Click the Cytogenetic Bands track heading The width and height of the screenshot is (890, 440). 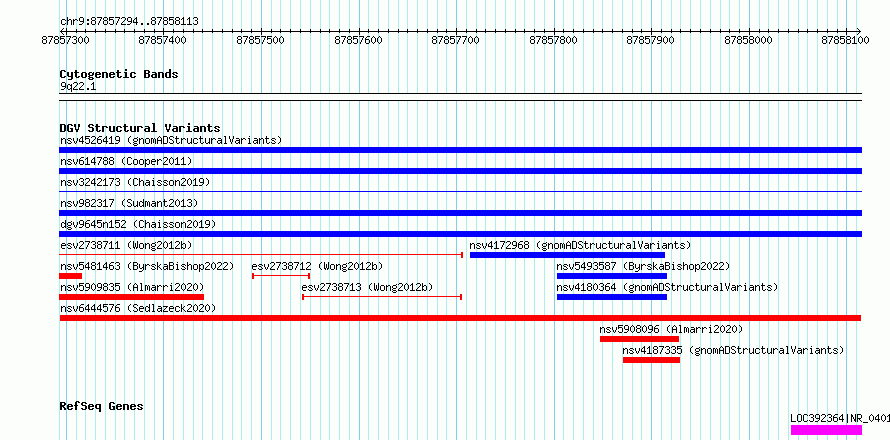click(x=119, y=74)
